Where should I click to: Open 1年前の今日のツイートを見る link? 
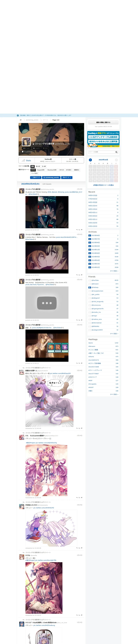pos(103,185)
